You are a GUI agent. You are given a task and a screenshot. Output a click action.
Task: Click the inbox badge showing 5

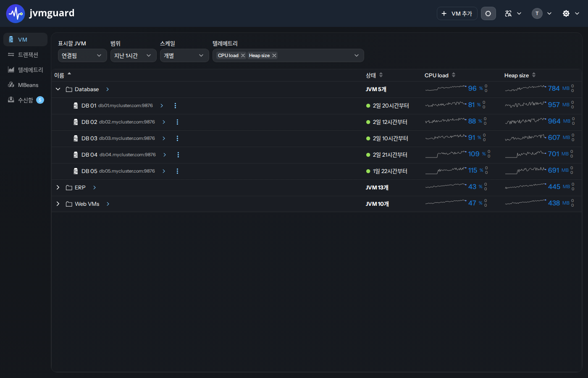pyautogui.click(x=40, y=100)
